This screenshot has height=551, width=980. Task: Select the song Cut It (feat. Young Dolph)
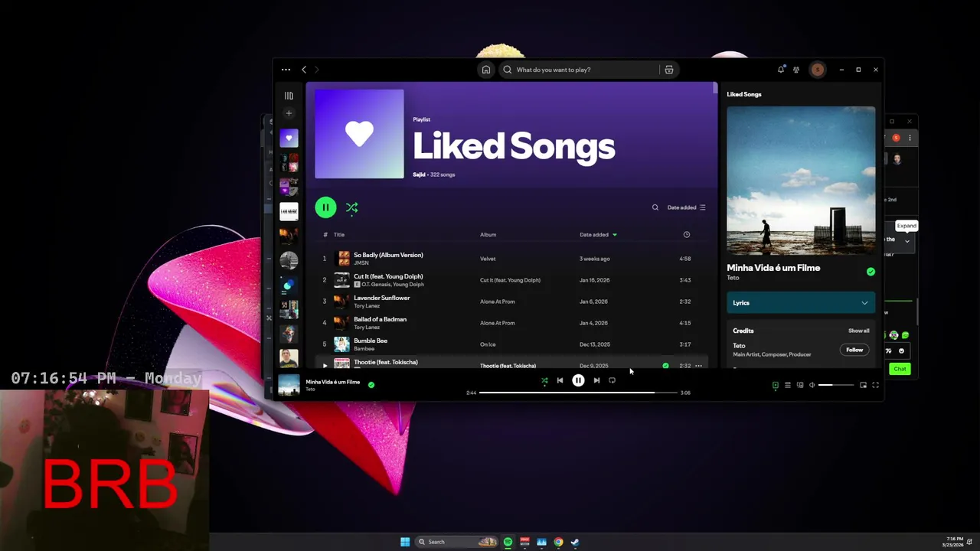388,276
